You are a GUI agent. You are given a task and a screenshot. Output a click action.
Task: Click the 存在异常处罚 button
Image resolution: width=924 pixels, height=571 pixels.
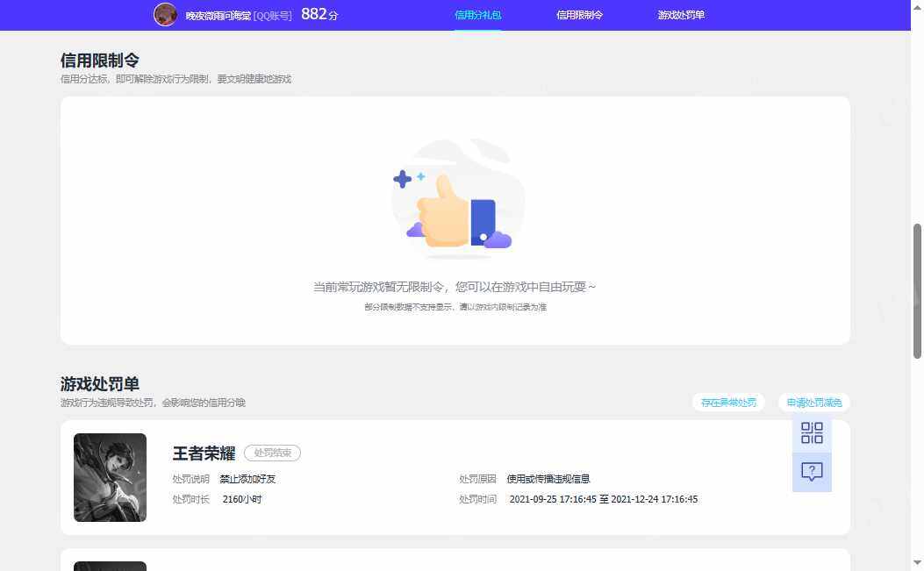click(x=728, y=403)
